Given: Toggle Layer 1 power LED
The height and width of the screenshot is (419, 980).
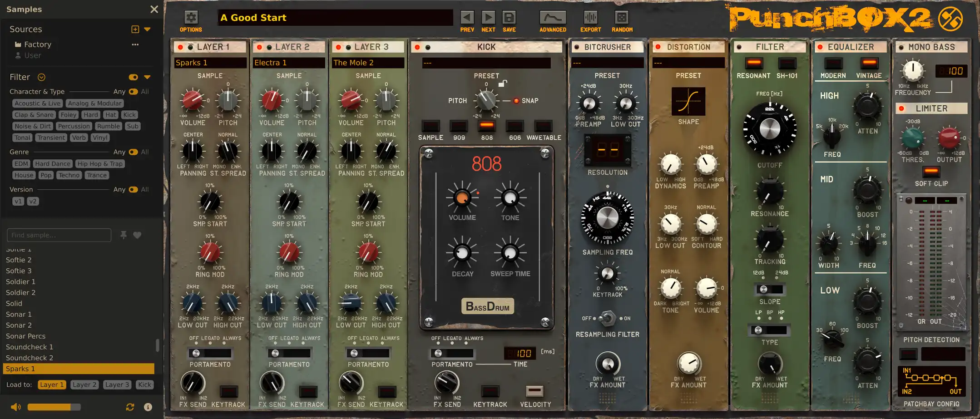Looking at the screenshot, I should coord(180,47).
